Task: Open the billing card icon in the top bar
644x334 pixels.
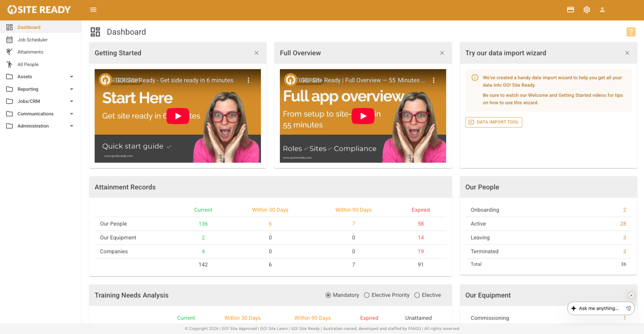Action: coord(571,10)
